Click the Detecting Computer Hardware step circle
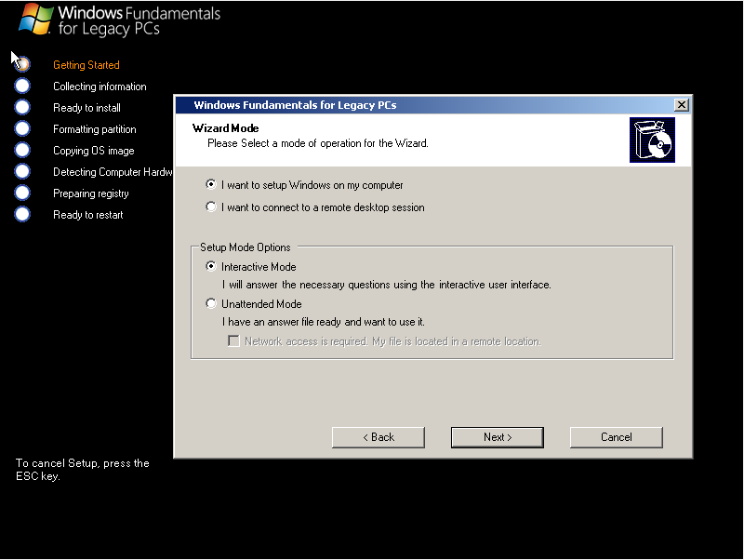The image size is (744, 560). 22,171
